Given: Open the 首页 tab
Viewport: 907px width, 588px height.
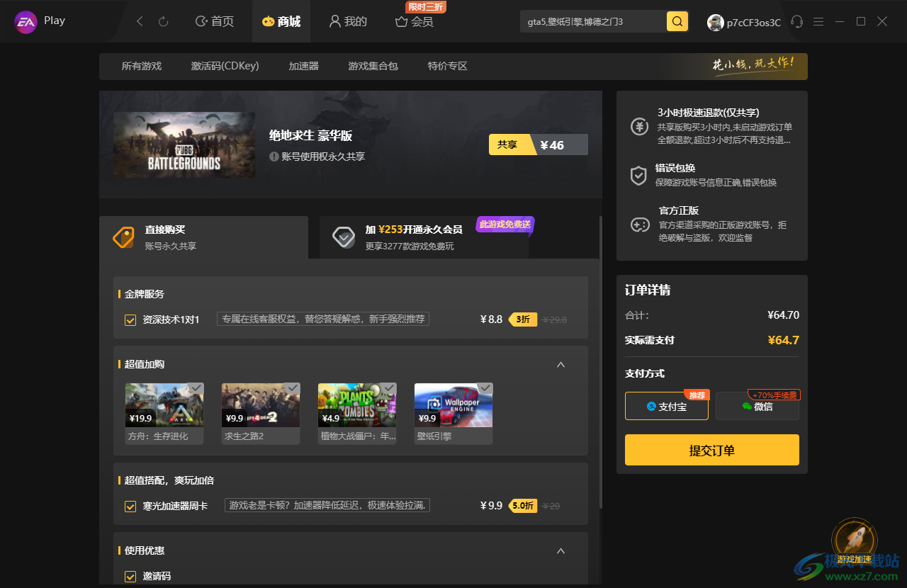Looking at the screenshot, I should (215, 21).
